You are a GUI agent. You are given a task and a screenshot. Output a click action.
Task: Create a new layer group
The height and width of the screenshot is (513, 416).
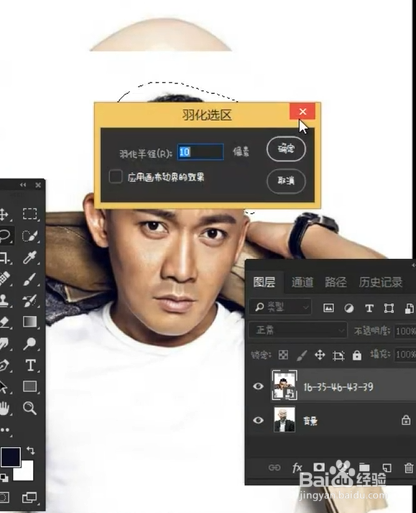tap(364, 468)
